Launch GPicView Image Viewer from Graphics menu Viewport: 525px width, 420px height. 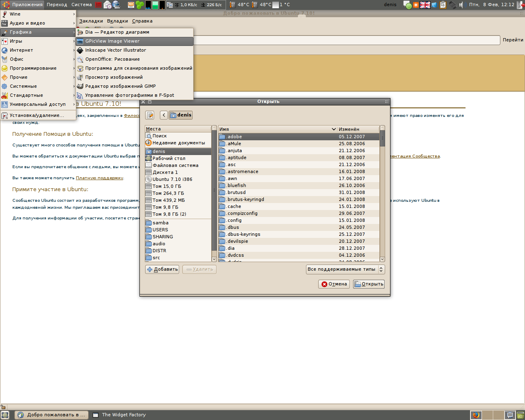pyautogui.click(x=135, y=41)
